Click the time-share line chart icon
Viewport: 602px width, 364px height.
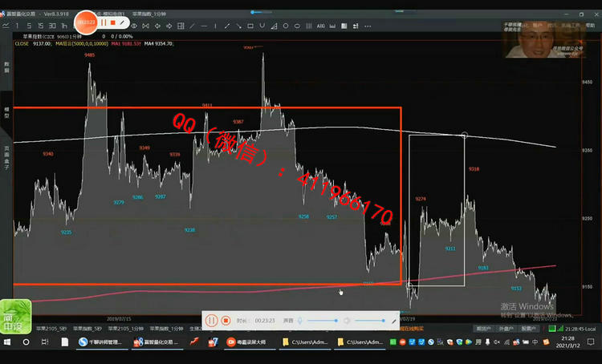coord(6,26)
